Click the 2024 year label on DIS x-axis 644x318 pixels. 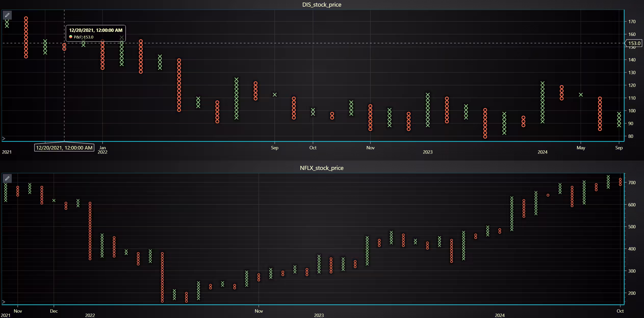tap(543, 152)
